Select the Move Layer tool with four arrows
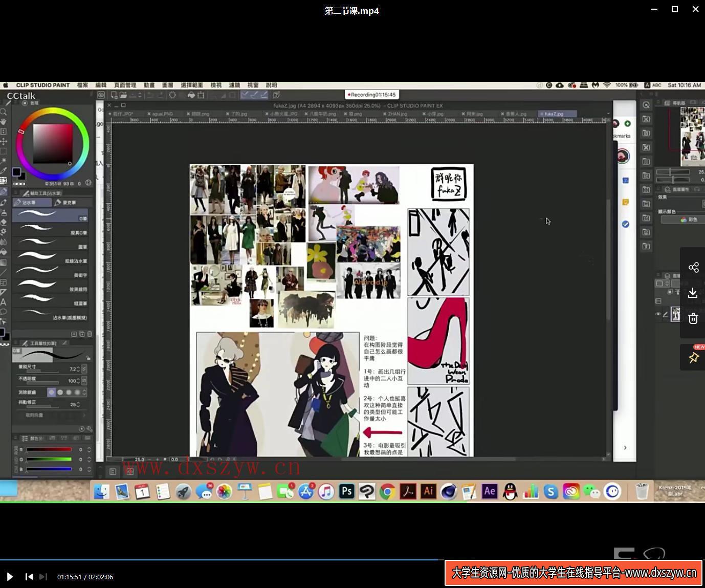The image size is (705, 588). click(x=3, y=141)
